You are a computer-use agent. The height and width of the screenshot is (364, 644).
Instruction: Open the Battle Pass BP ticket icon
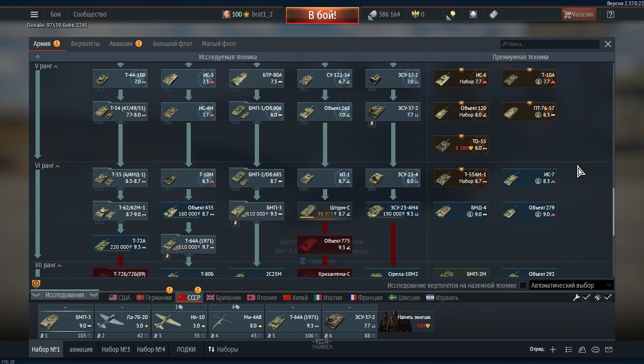tap(493, 14)
